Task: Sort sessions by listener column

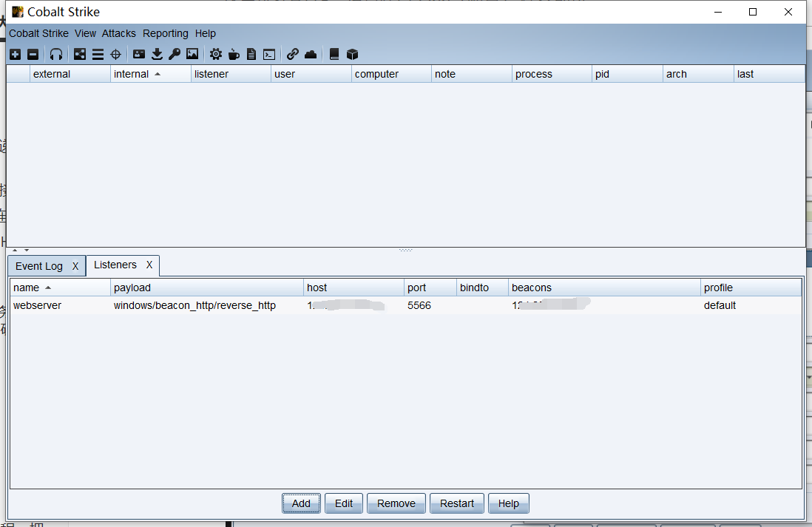Action: (231, 74)
